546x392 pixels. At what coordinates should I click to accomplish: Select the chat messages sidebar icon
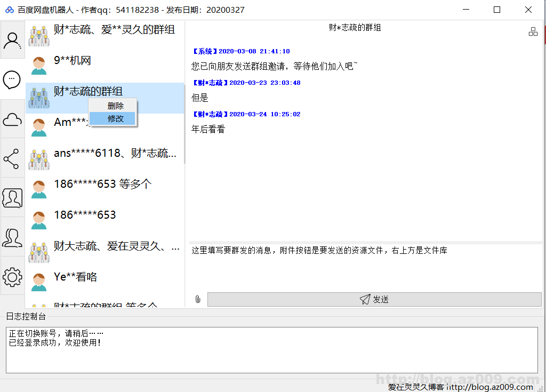[12, 79]
